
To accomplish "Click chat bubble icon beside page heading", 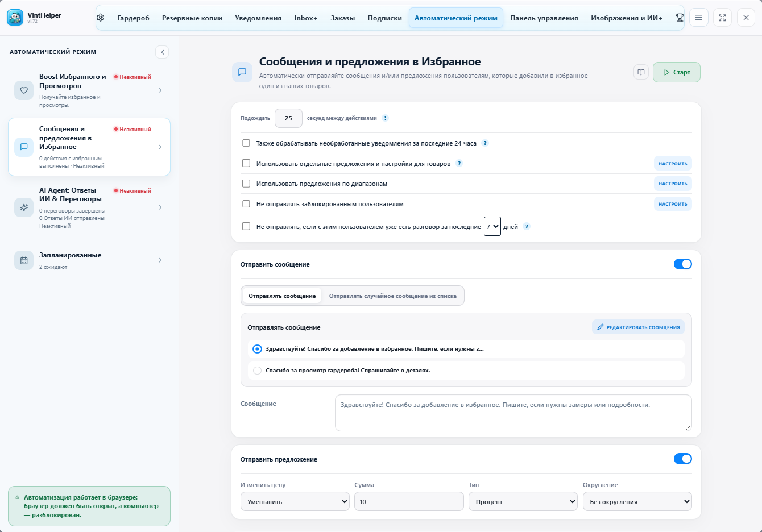I will tap(242, 72).
